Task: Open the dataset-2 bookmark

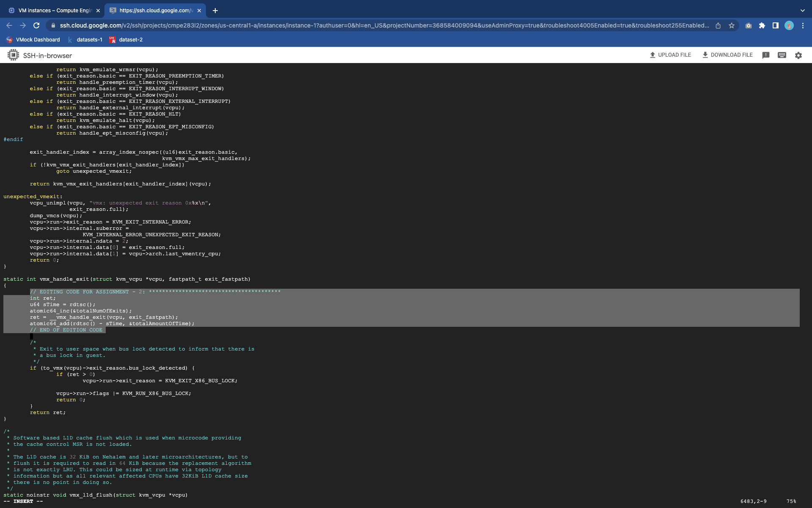Action: tap(126, 39)
